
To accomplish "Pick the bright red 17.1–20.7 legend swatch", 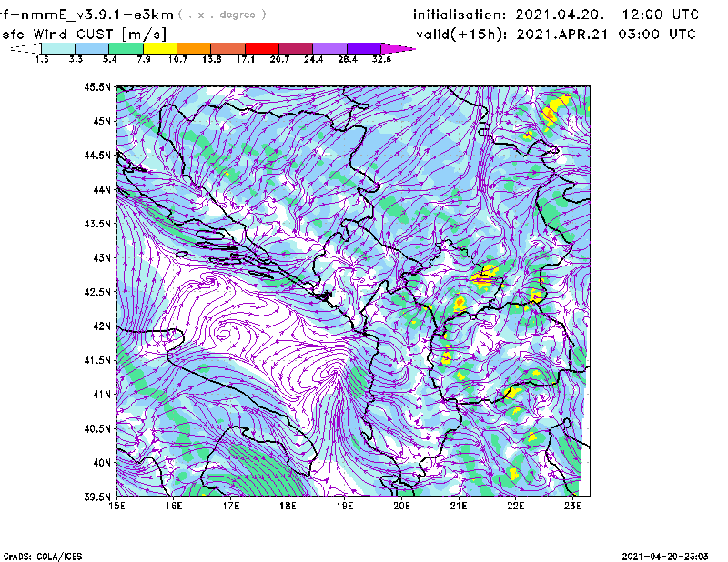I will (x=262, y=48).
